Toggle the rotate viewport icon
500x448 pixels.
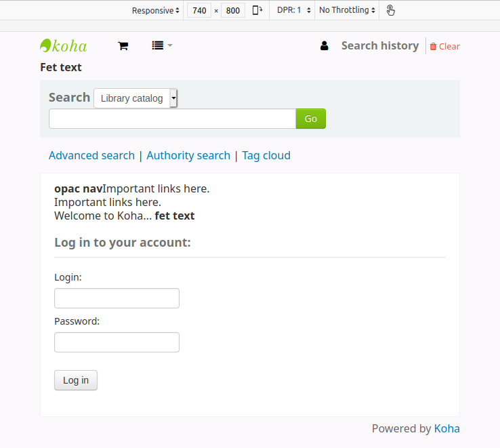(x=257, y=10)
